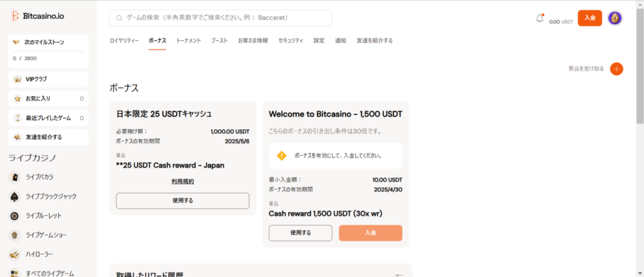This screenshot has width=644, height=277.
Task: Open VIPクラブ in the sidebar
Action: point(48,79)
